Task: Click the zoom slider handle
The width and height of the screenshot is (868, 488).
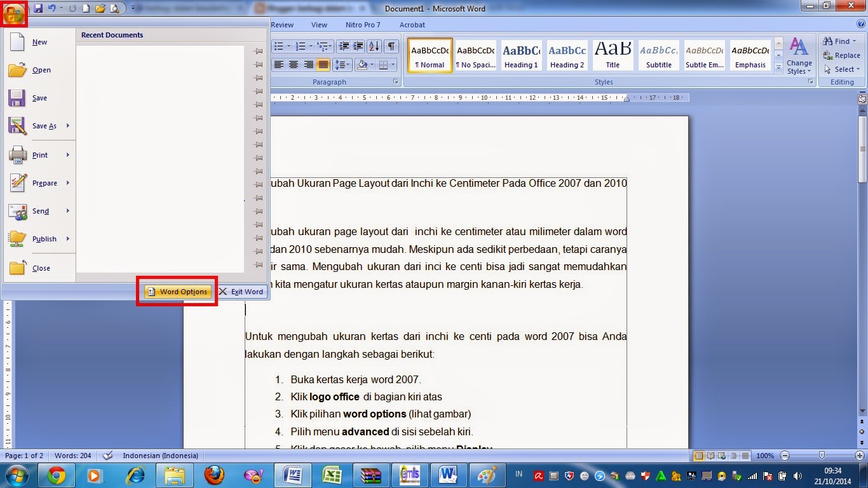Action: coord(822,456)
